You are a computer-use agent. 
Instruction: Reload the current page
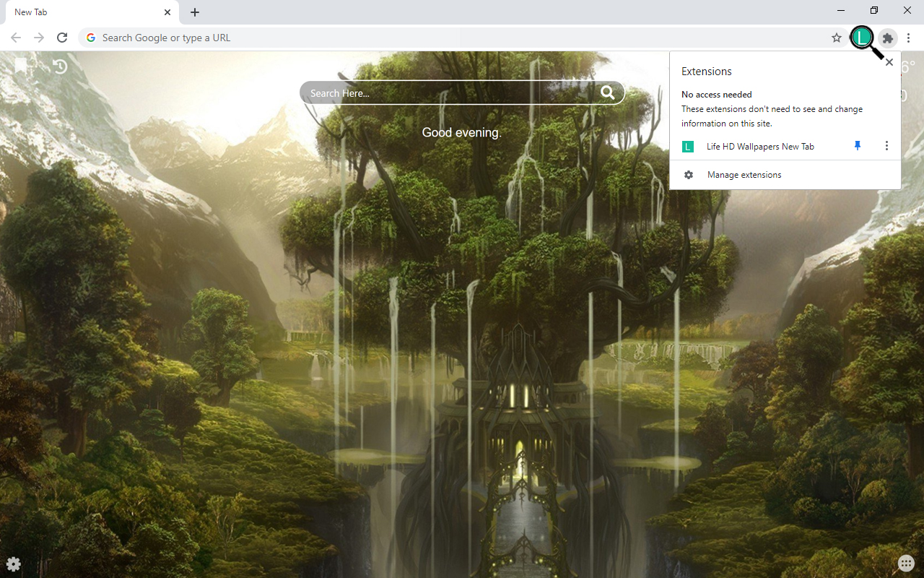(62, 38)
